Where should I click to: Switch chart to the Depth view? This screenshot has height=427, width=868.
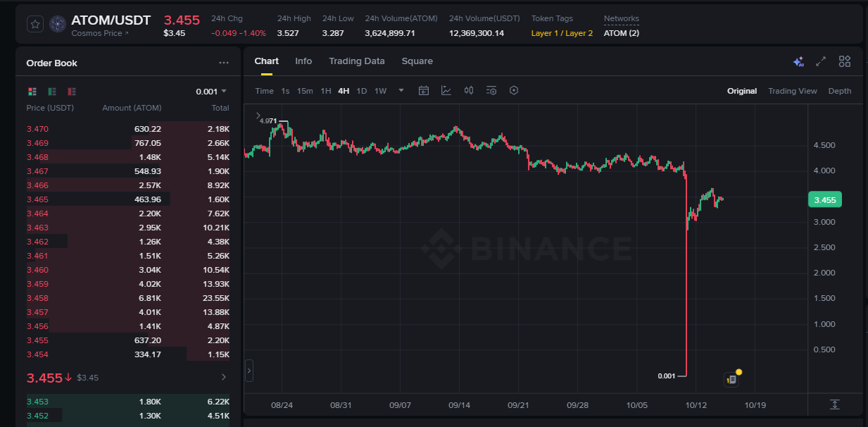point(839,91)
